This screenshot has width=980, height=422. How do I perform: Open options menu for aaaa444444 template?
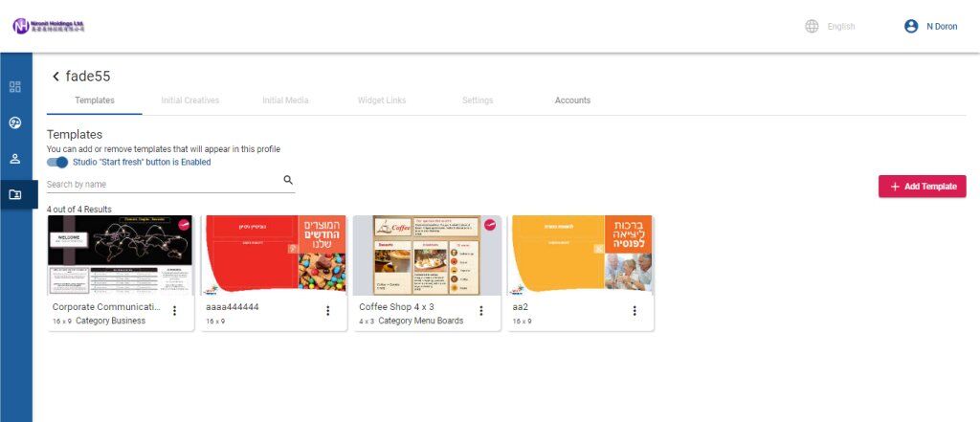[x=327, y=311]
